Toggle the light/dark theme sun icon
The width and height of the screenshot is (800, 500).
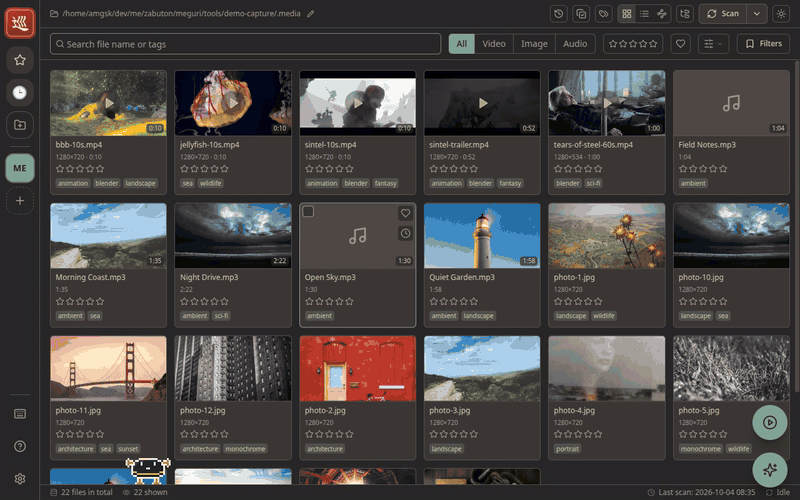click(x=781, y=14)
